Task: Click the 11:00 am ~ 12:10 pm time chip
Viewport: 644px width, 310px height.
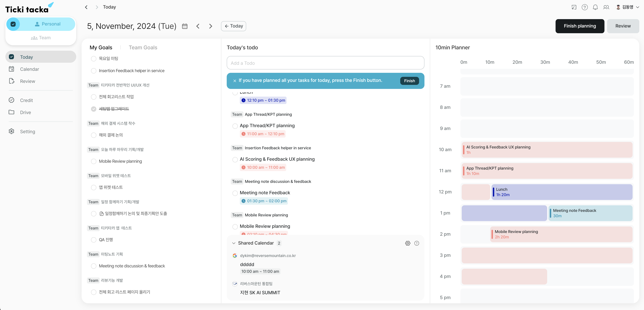Action: coord(263,134)
